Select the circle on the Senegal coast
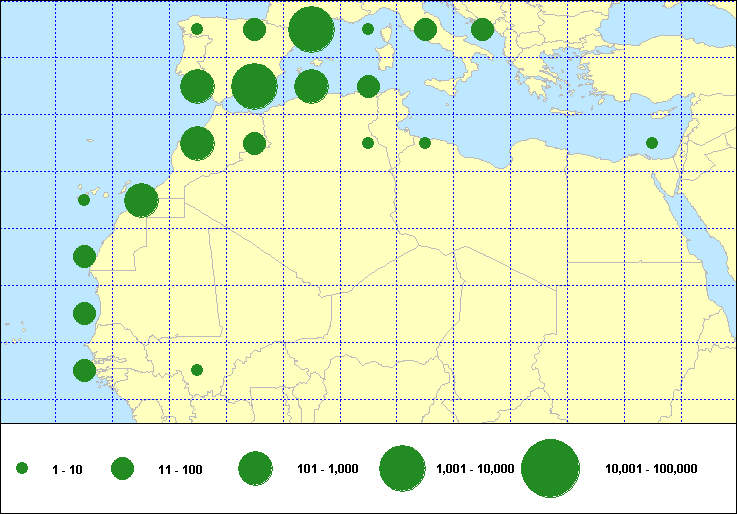Viewport: 737px width, 514px height. (84, 313)
